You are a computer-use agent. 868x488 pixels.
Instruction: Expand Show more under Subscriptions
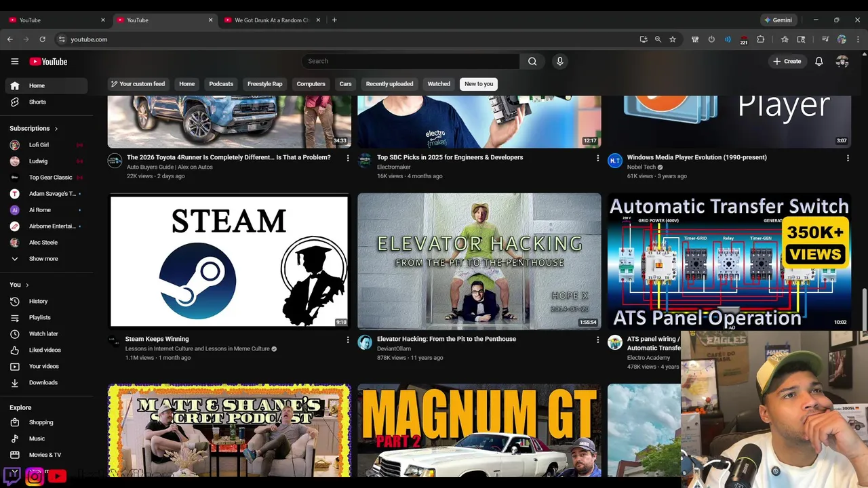click(44, 259)
